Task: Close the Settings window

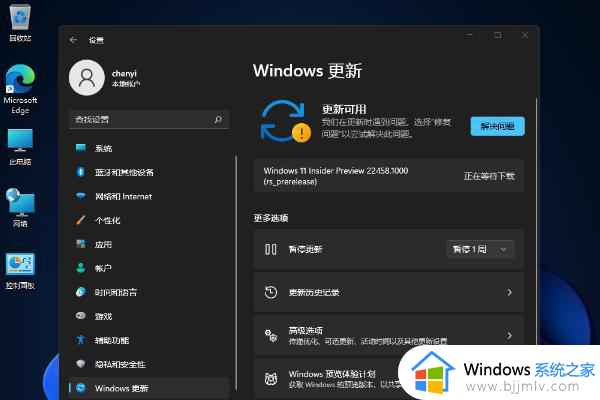Action: (x=525, y=35)
